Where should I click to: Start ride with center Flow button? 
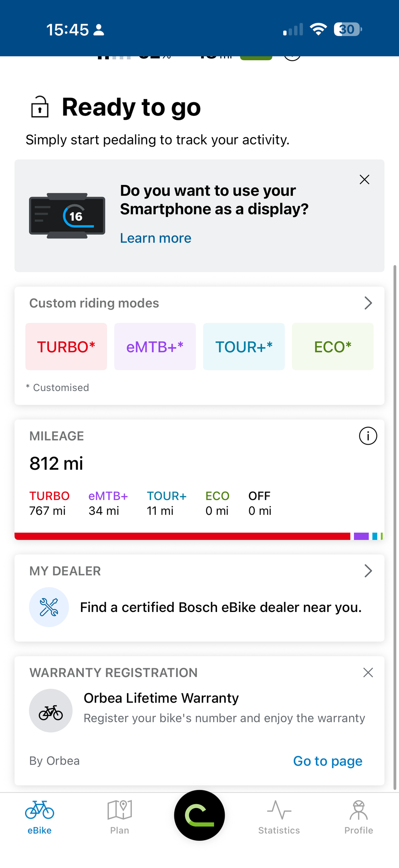[199, 815]
